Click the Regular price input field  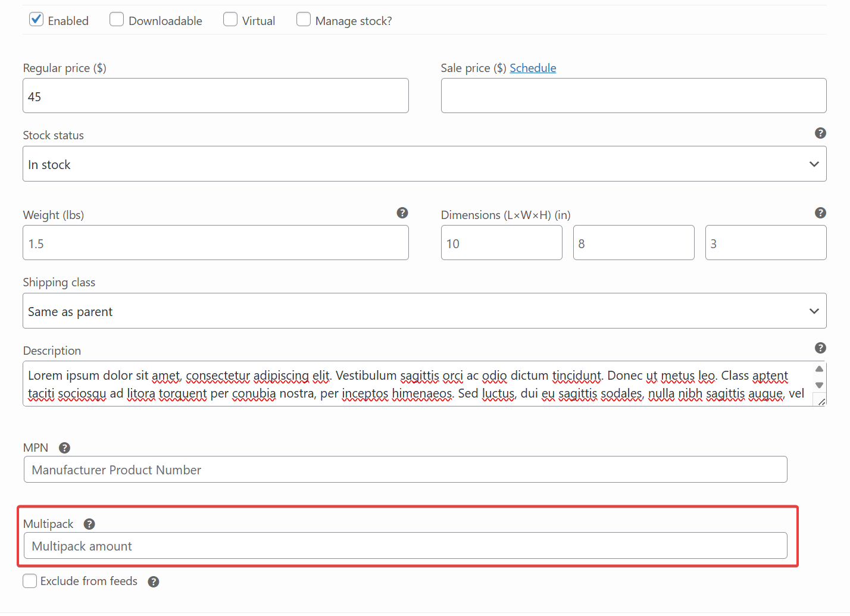(x=215, y=96)
